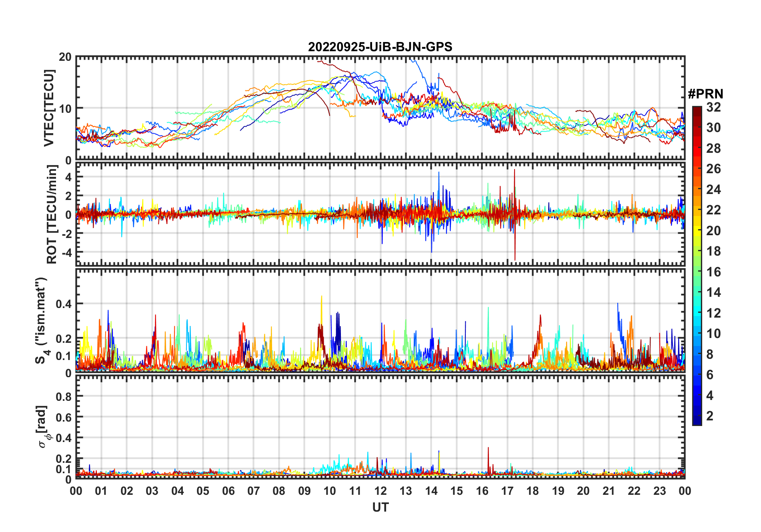Select PRN colorbar tick label 20
This screenshot has width=761, height=532.
tap(713, 231)
